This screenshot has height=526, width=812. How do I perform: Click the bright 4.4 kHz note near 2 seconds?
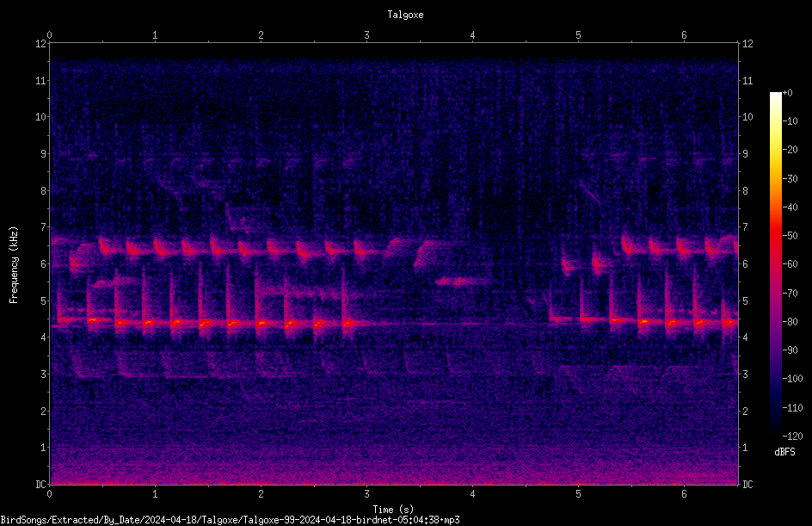click(261, 323)
